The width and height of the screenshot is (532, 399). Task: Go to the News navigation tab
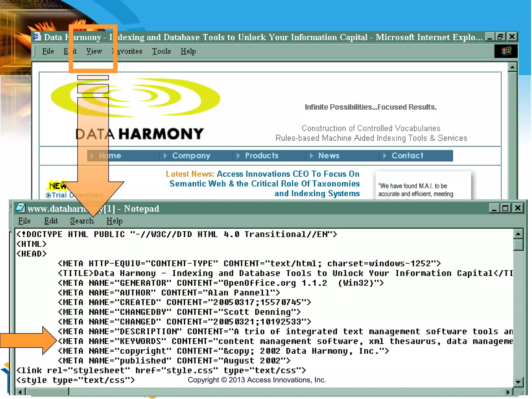[x=343, y=156]
